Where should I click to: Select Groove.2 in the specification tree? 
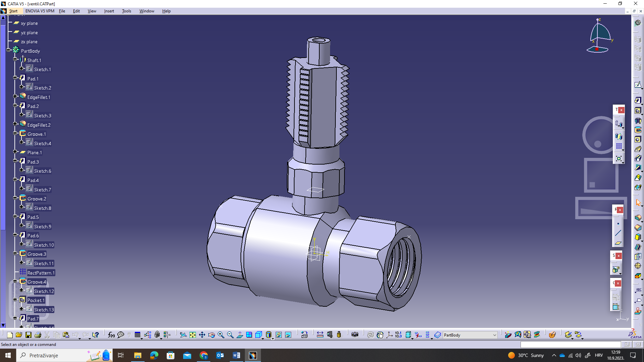point(37,199)
